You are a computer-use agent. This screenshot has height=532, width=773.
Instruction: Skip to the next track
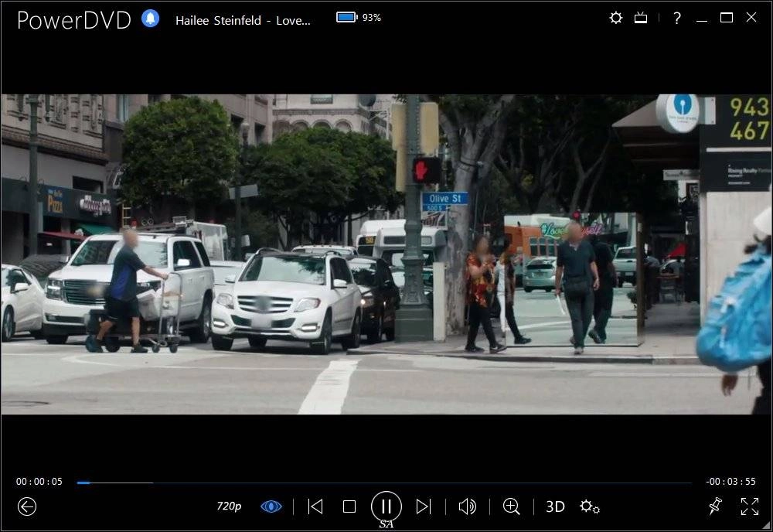point(424,506)
